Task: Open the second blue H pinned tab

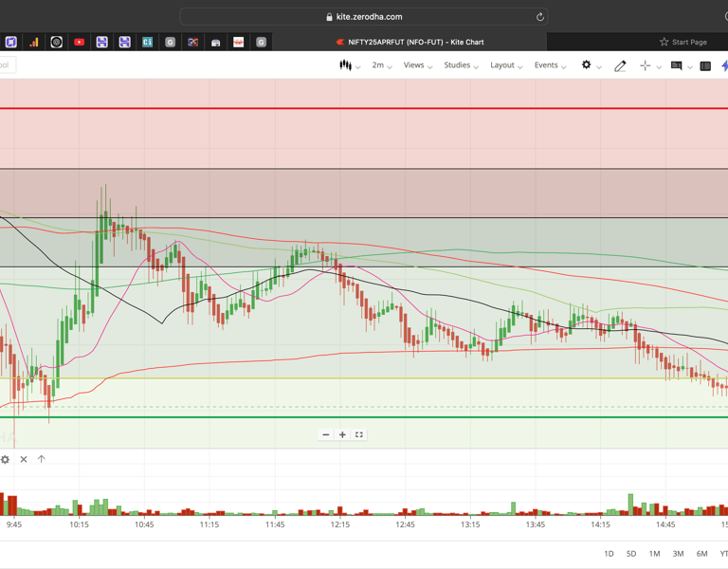Action: pos(124,43)
